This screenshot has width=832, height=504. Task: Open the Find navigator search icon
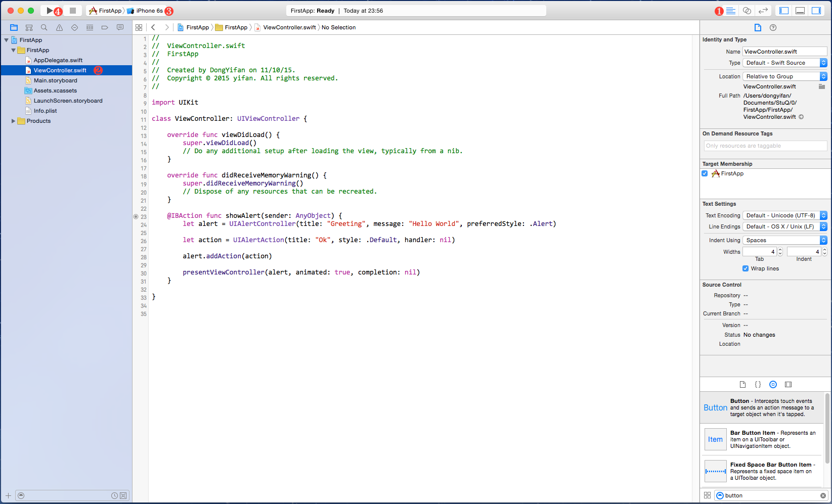[44, 28]
